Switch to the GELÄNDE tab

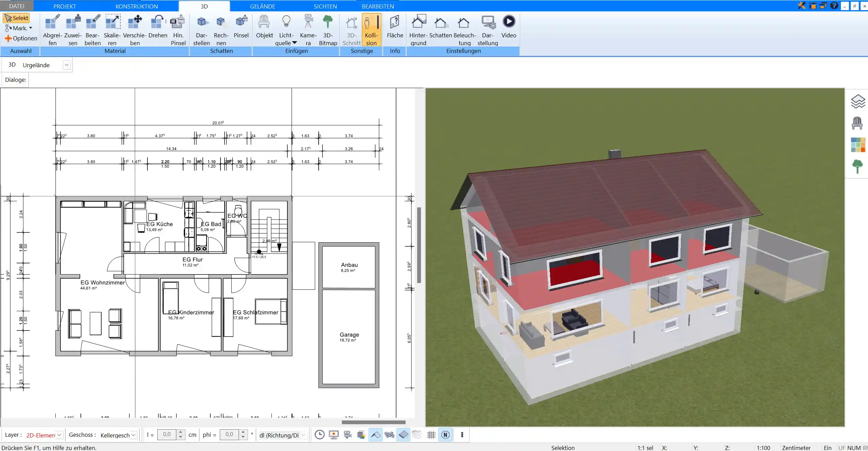[x=263, y=6]
